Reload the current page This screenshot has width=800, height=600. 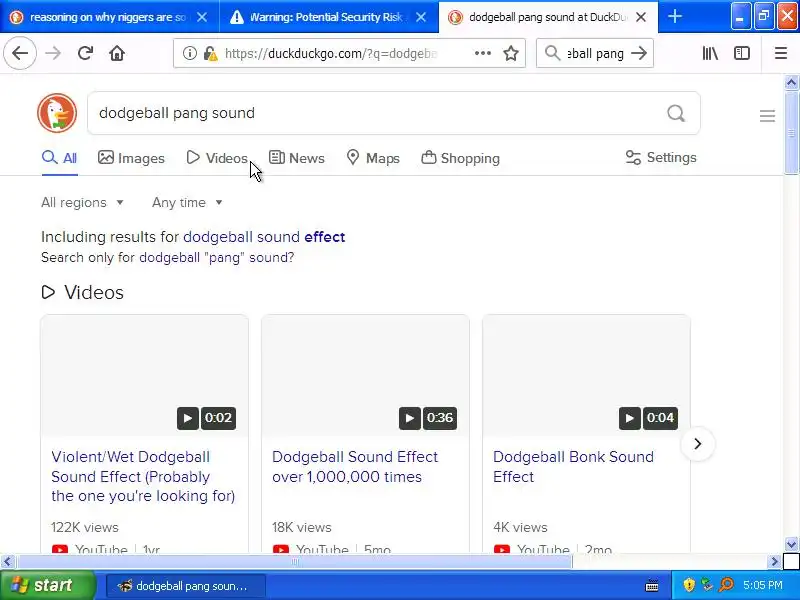tap(85, 53)
